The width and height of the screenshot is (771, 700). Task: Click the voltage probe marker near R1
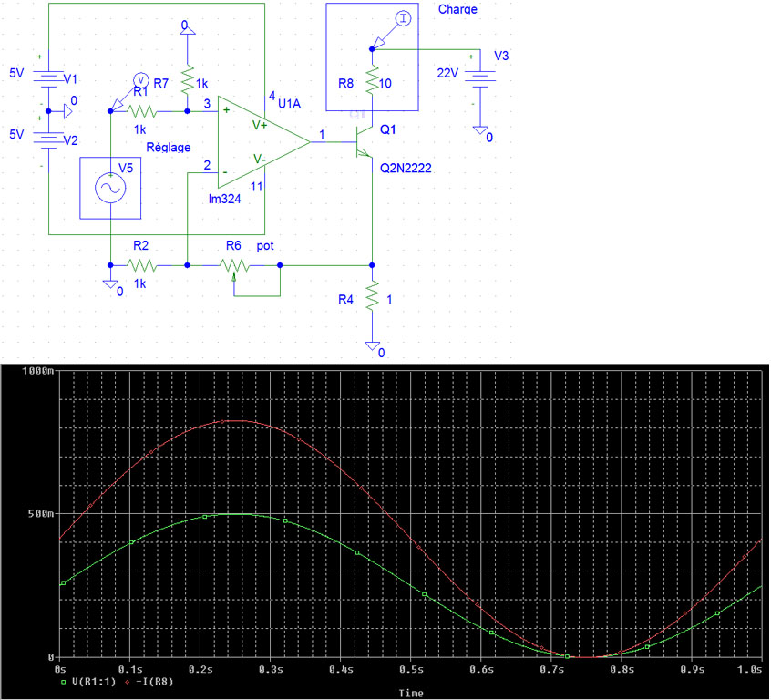point(139,79)
